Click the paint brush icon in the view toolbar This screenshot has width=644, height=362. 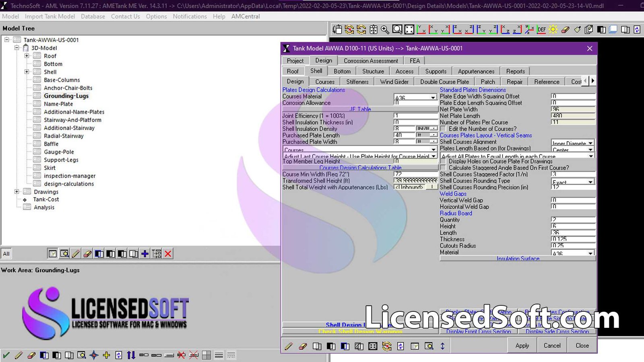577,29
